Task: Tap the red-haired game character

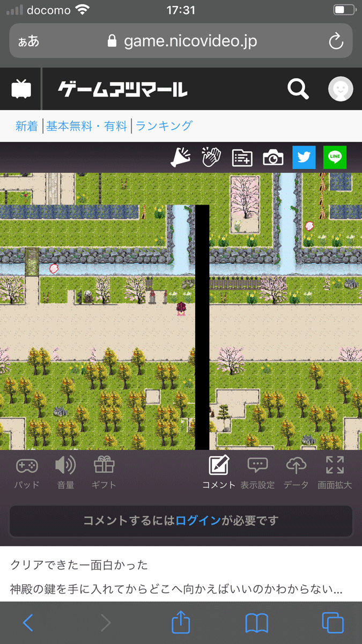Action: coord(181,309)
